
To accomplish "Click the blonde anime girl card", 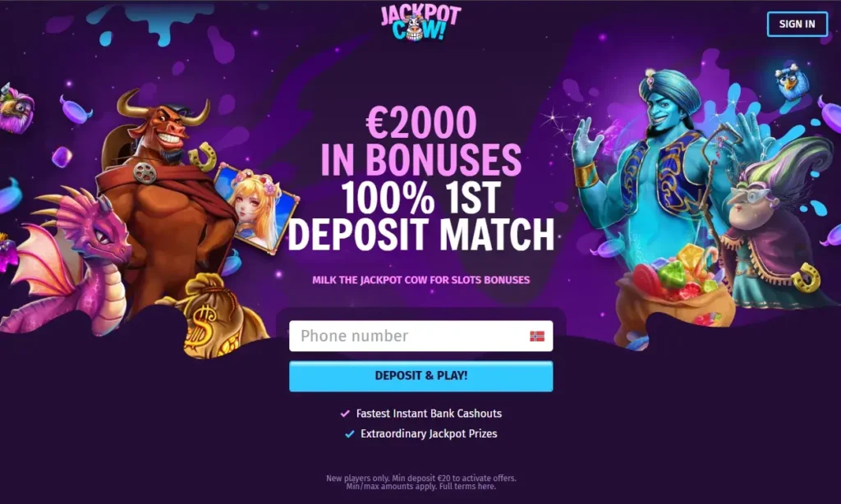I will point(256,208).
